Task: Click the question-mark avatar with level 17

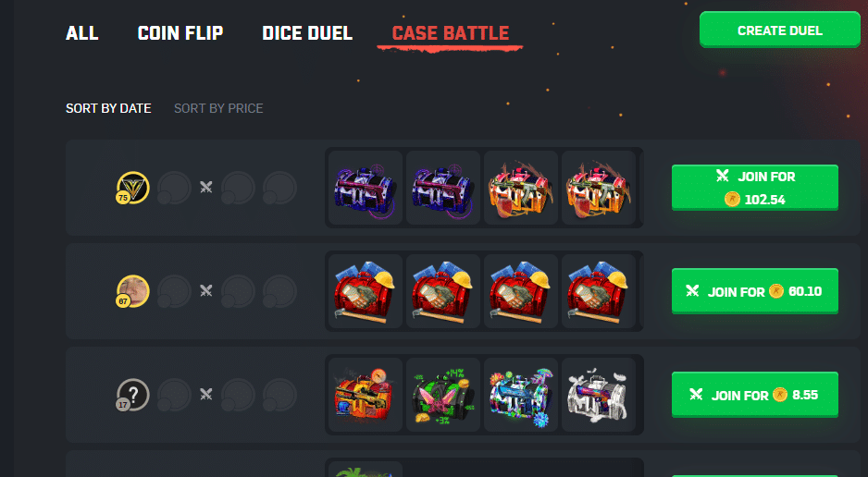Action: 133,395
